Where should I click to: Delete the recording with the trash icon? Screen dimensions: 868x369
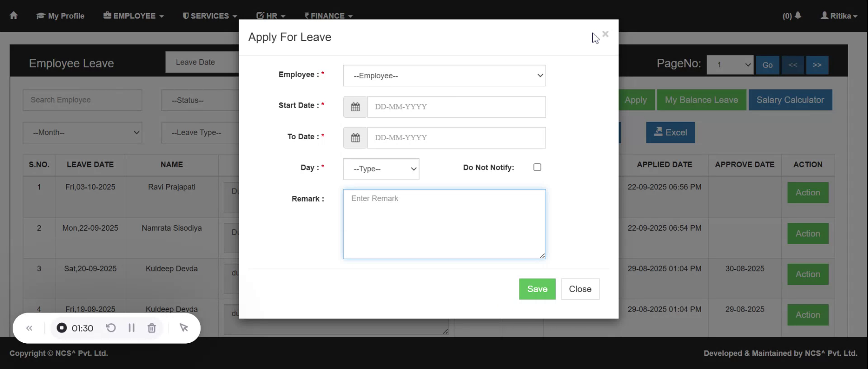pos(152,328)
